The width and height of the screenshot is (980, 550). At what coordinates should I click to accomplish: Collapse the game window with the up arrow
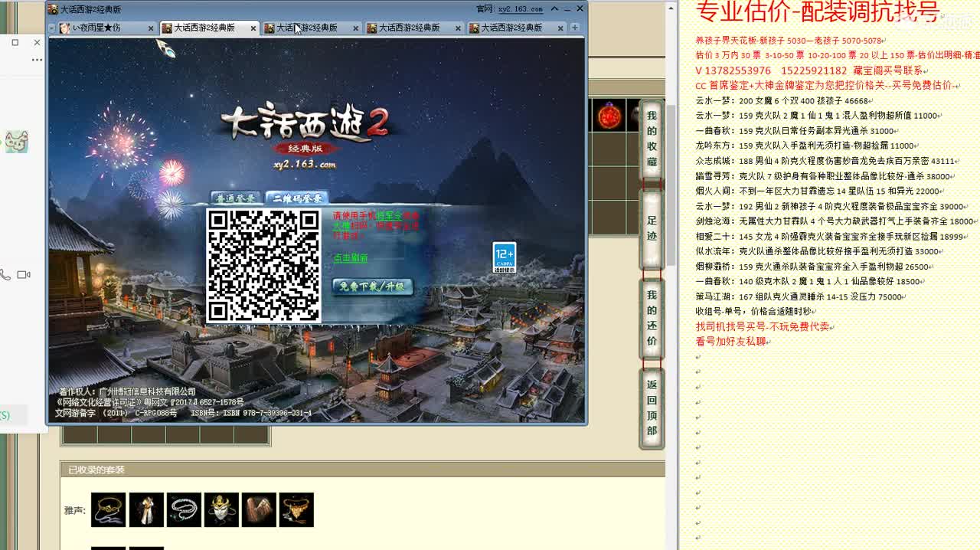(555, 9)
